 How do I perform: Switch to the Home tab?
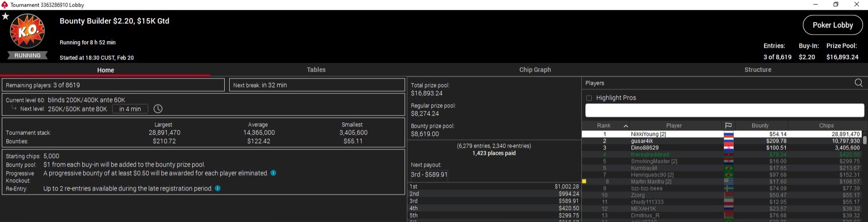tap(105, 70)
